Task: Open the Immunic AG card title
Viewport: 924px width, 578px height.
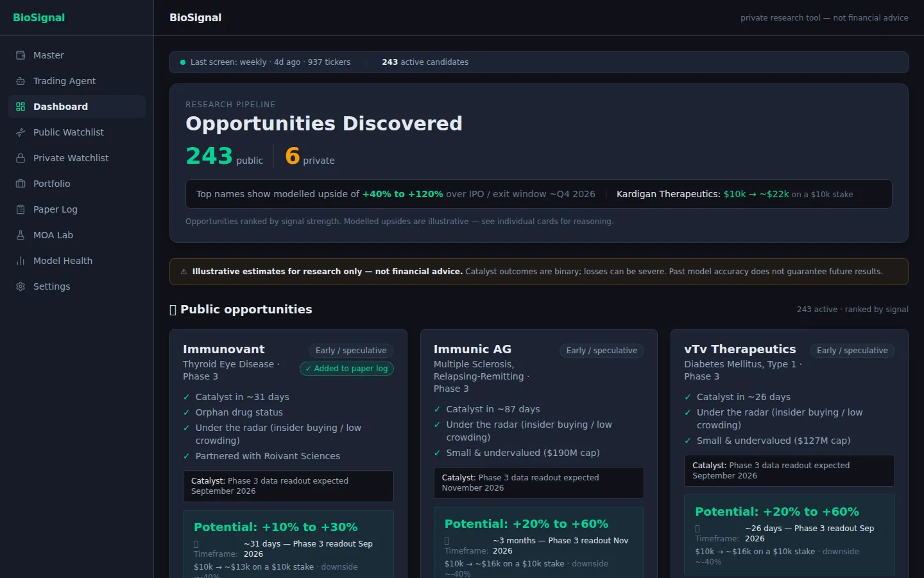Action: [472, 349]
